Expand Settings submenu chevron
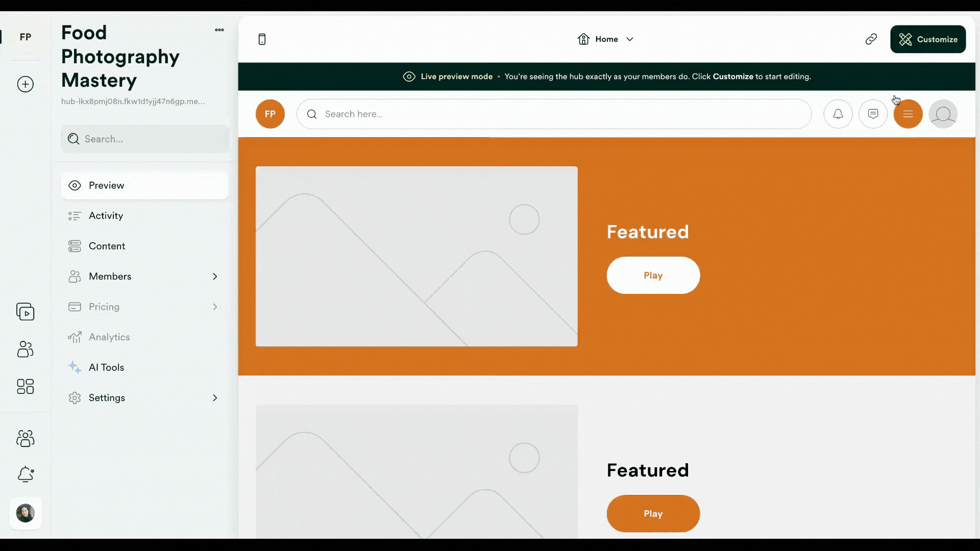The width and height of the screenshot is (980, 551). coord(215,398)
